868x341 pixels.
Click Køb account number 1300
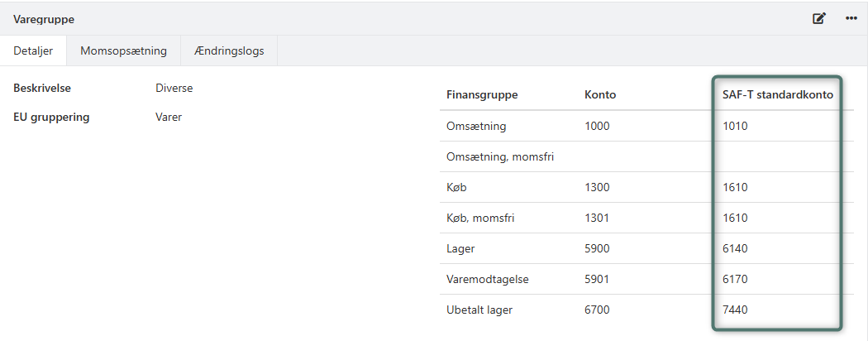[597, 187]
